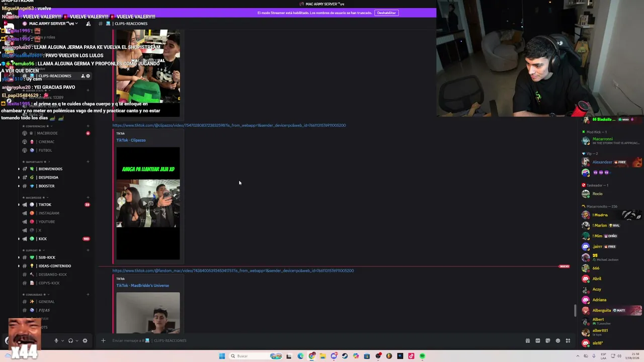The width and height of the screenshot is (644, 362).
Task: Focus the message box for CLIPS-REACCIONES
Action: 314,340
